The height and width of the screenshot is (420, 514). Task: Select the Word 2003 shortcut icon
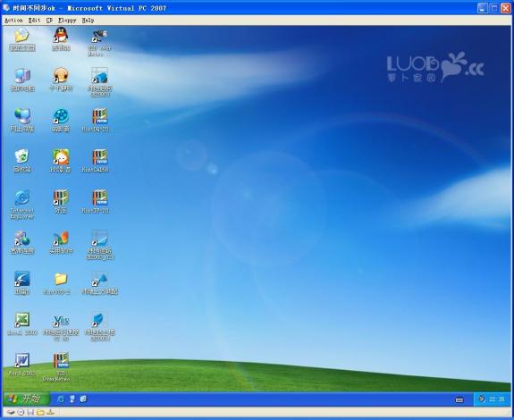(x=22, y=365)
